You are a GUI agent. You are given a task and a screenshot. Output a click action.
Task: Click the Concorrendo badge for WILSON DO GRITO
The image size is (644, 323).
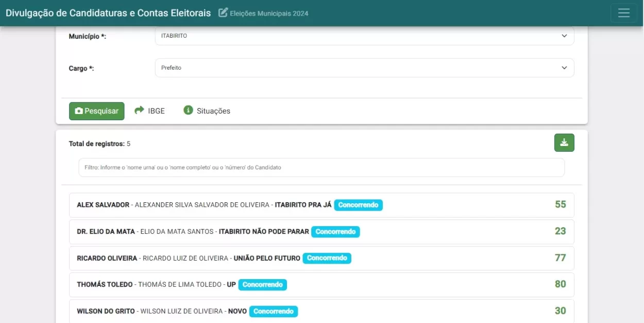point(274,311)
